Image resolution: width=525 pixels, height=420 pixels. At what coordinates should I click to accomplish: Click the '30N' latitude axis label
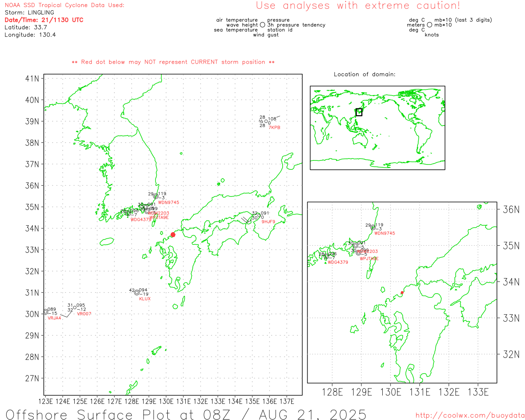point(32,314)
